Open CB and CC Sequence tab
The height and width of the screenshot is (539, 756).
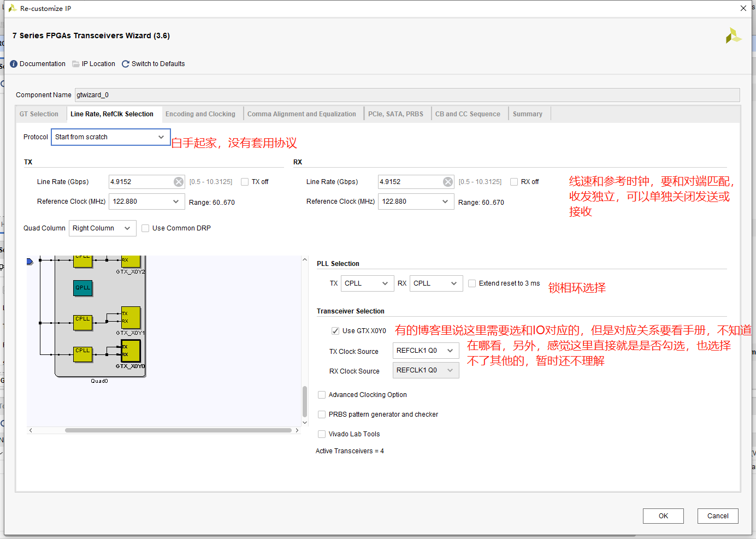coord(468,114)
